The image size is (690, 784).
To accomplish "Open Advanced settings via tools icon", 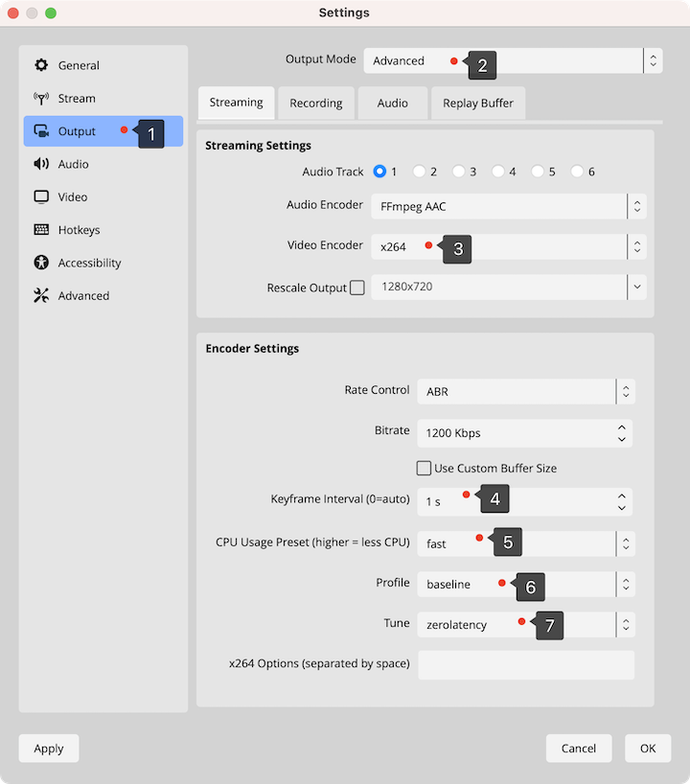I will coord(41,295).
